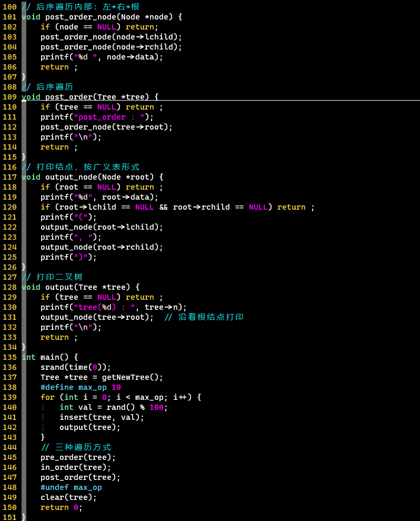Image resolution: width=420 pixels, height=521 pixels.
Task: Click the printf node->data statement on line 105
Action: 102,57
